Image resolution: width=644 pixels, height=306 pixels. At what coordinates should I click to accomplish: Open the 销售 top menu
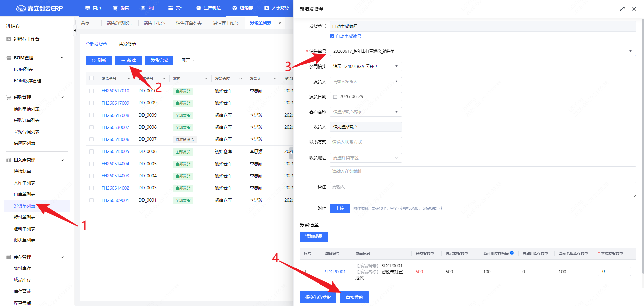[121, 8]
